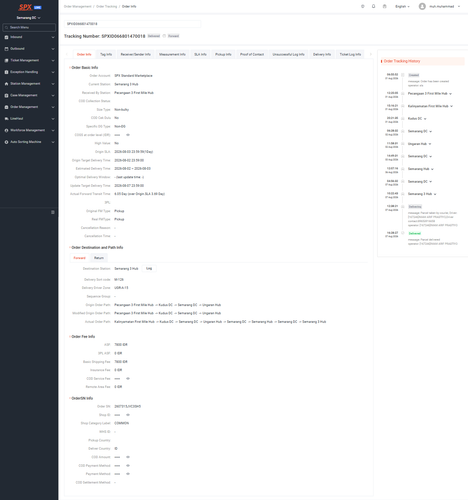This screenshot has height=500, width=468.
Task: Click the tracking number search field
Action: (x=132, y=24)
